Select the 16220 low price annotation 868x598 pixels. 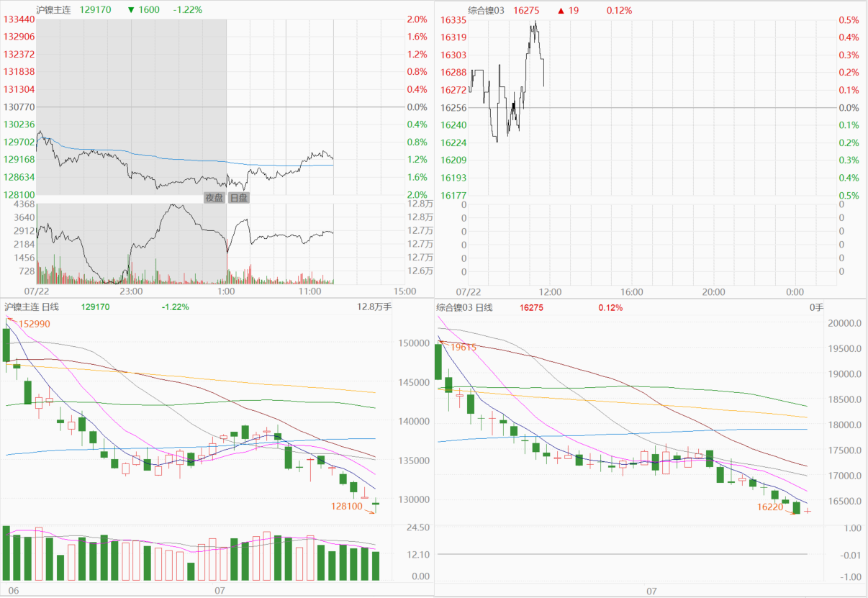[769, 507]
